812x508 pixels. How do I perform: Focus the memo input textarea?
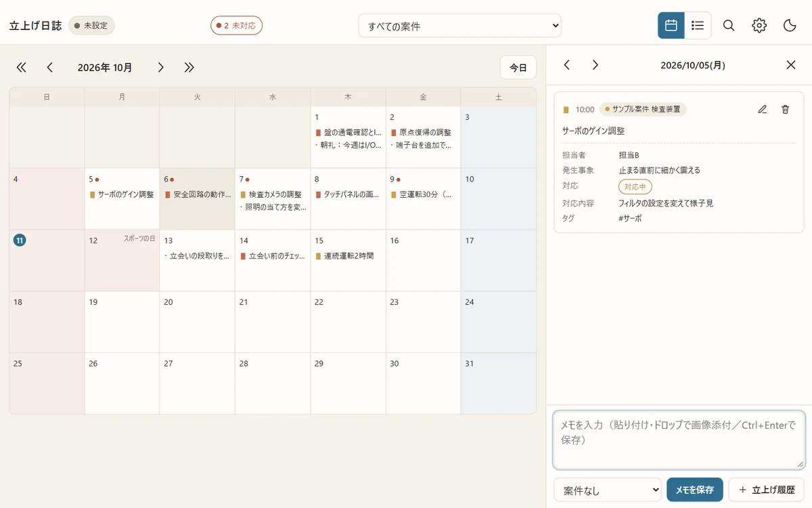pyautogui.click(x=679, y=440)
